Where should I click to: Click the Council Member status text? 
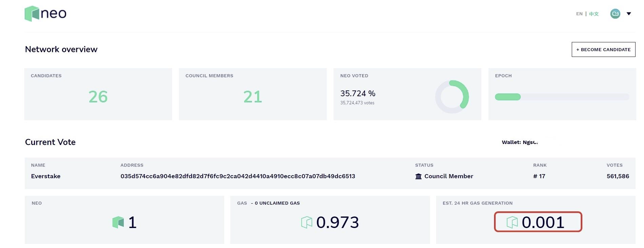point(449,176)
